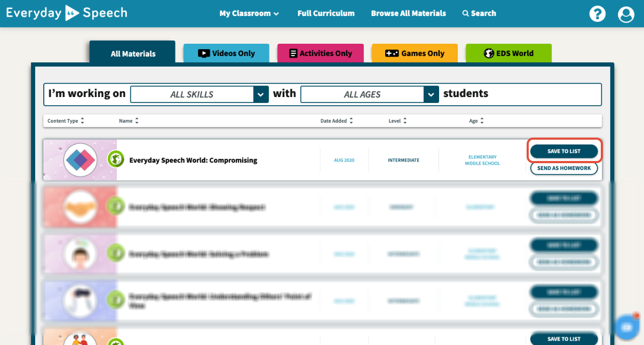Open the ALL AGES dropdown
Image resolution: width=644 pixels, height=345 pixels.
click(370, 94)
